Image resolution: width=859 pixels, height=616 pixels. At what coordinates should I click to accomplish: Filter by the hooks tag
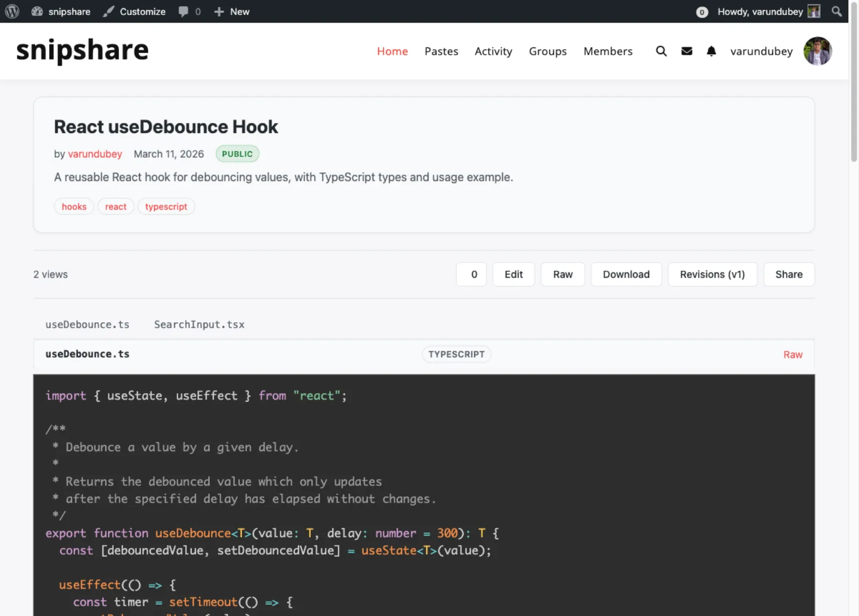74,207
